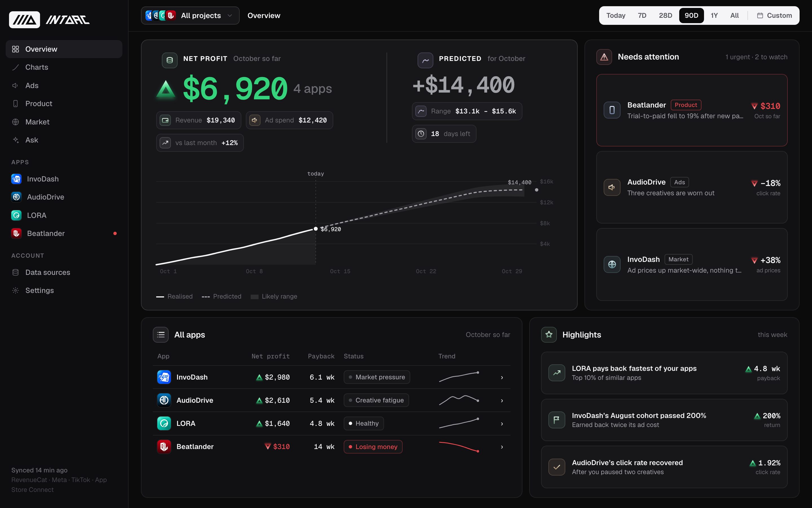Go to the Product section
The width and height of the screenshot is (812, 508).
[x=64, y=104]
